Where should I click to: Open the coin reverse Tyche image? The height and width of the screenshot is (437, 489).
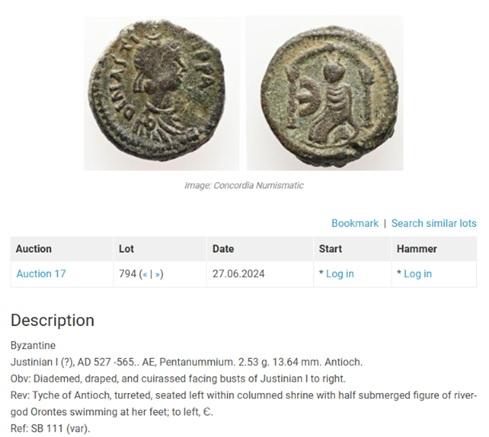(x=325, y=93)
